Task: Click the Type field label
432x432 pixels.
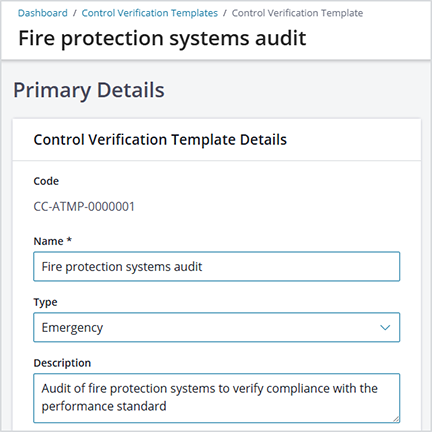Action: click(45, 302)
